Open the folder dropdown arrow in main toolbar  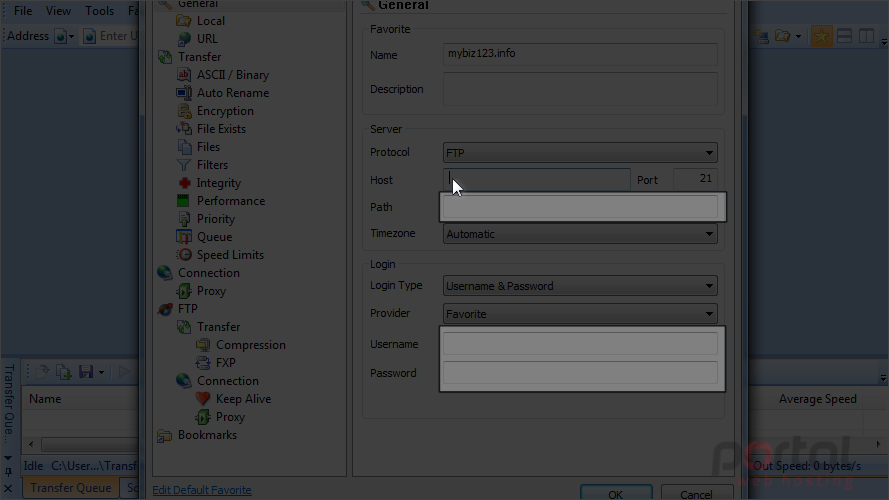[x=798, y=37]
